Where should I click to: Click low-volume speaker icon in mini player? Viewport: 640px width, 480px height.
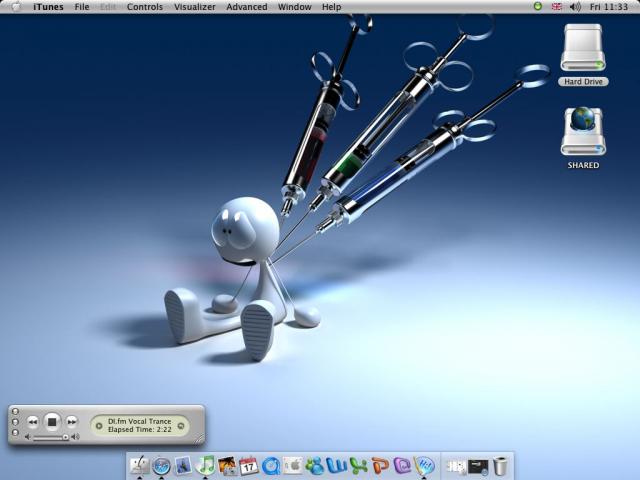tap(28, 437)
